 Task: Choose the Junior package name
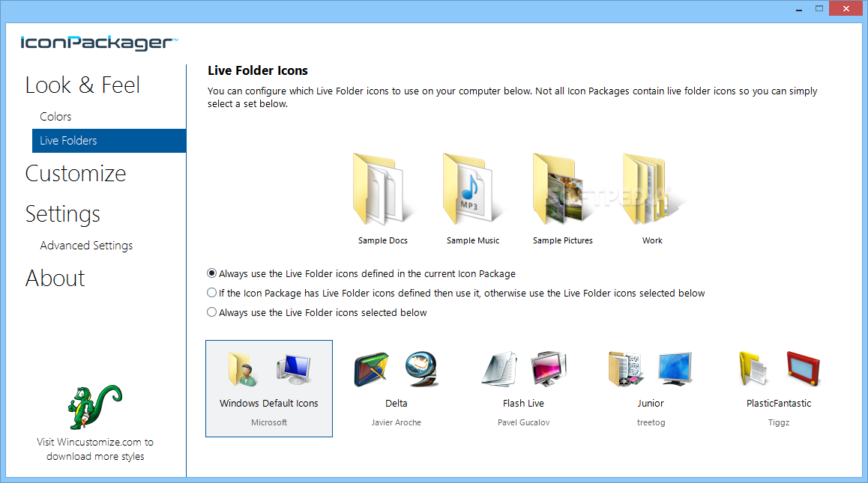651,404
